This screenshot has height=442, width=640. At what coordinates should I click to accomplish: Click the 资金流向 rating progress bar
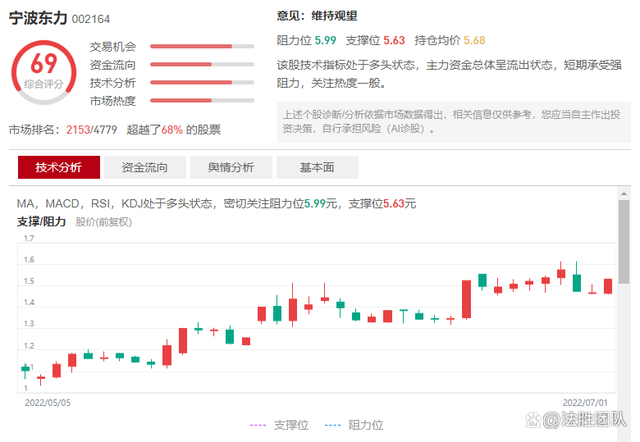coord(202,64)
